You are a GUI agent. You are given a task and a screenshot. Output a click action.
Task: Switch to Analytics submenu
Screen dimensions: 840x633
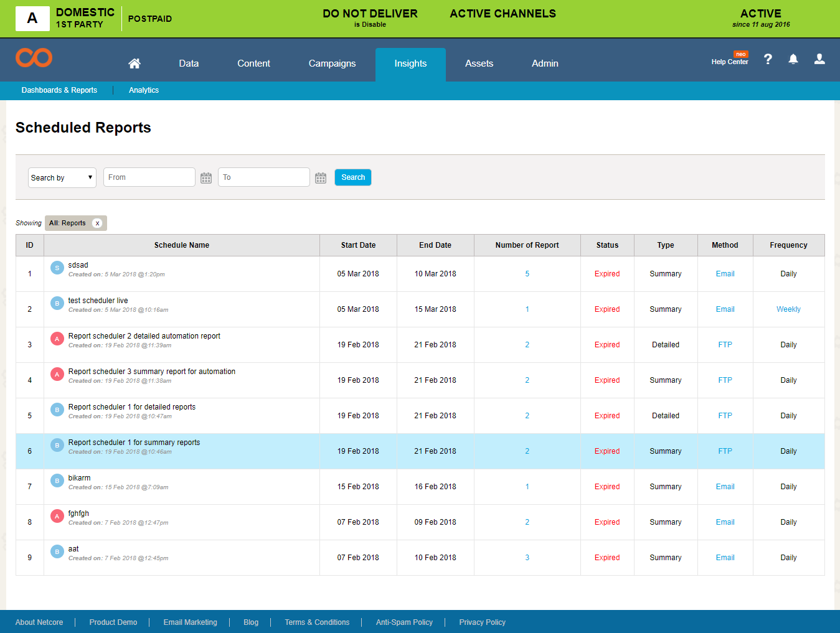point(144,90)
